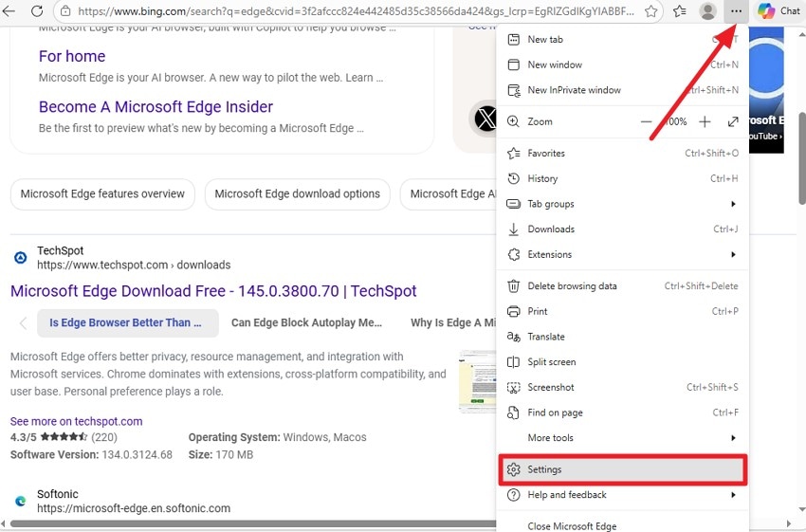
Task: Click the three-dot Settings and more button
Action: [x=736, y=10]
